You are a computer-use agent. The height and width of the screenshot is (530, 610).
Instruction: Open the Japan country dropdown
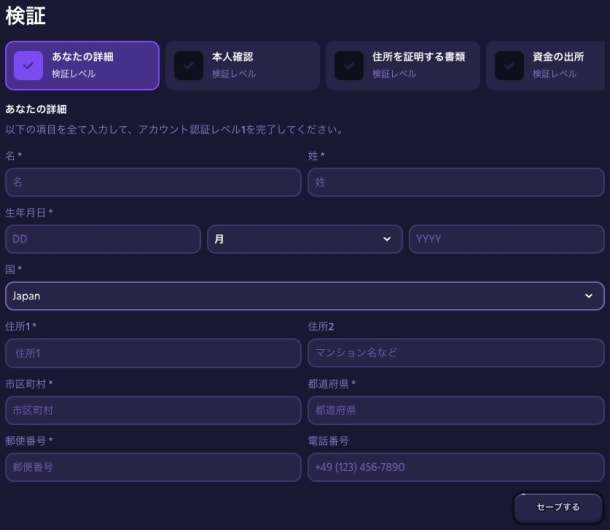pos(305,296)
